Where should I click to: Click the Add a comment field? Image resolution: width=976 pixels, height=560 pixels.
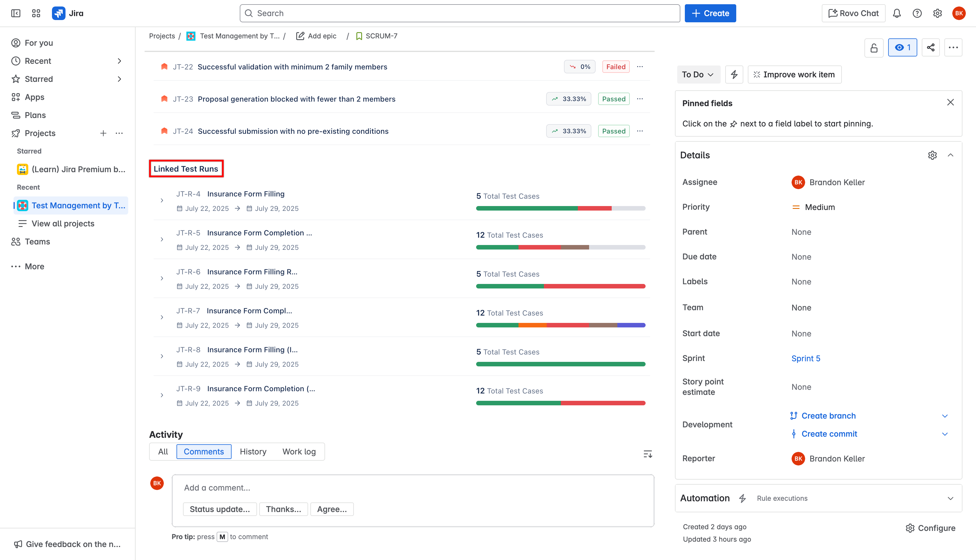[412, 488]
